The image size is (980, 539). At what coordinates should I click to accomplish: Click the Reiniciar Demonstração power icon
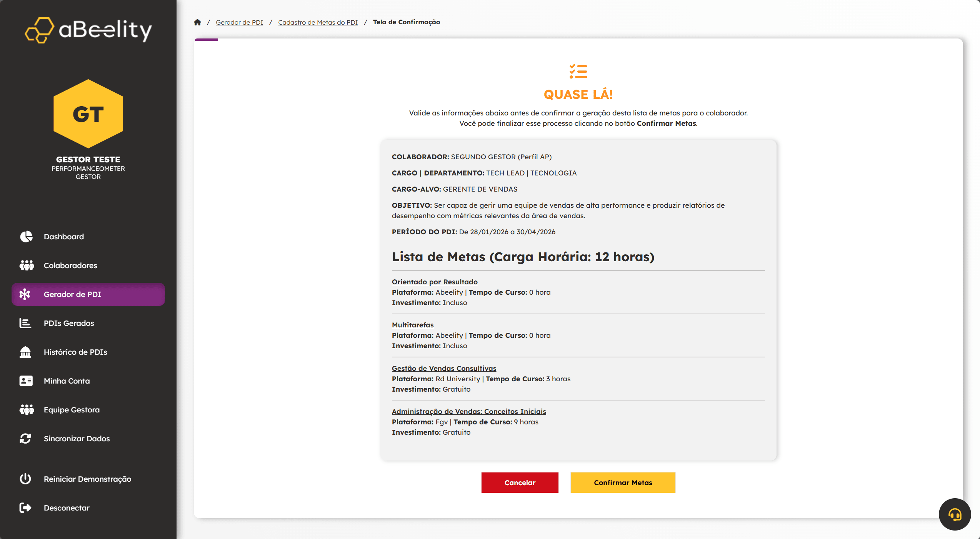click(25, 479)
